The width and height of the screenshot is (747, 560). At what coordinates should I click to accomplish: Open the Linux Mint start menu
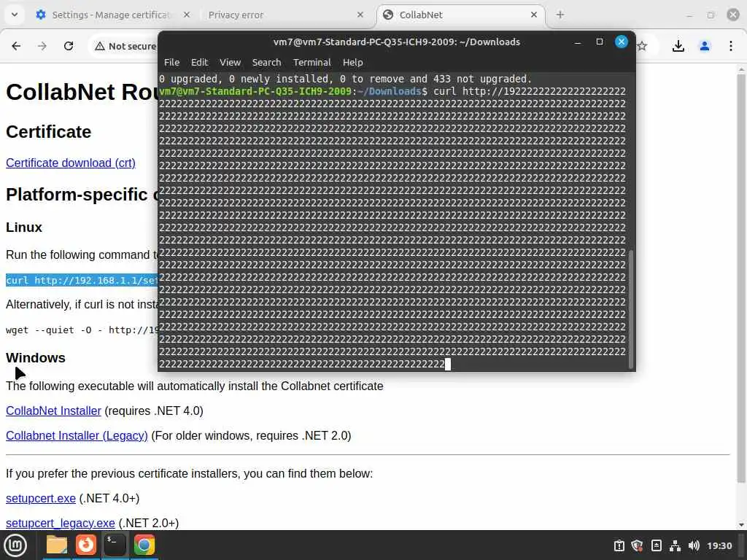[x=15, y=545]
